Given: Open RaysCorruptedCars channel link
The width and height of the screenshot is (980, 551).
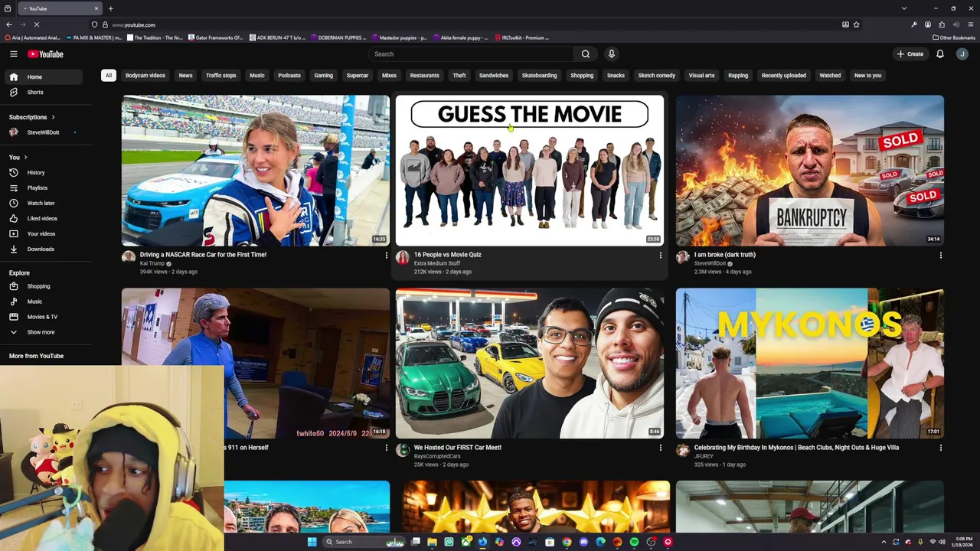Looking at the screenshot, I should (x=437, y=456).
